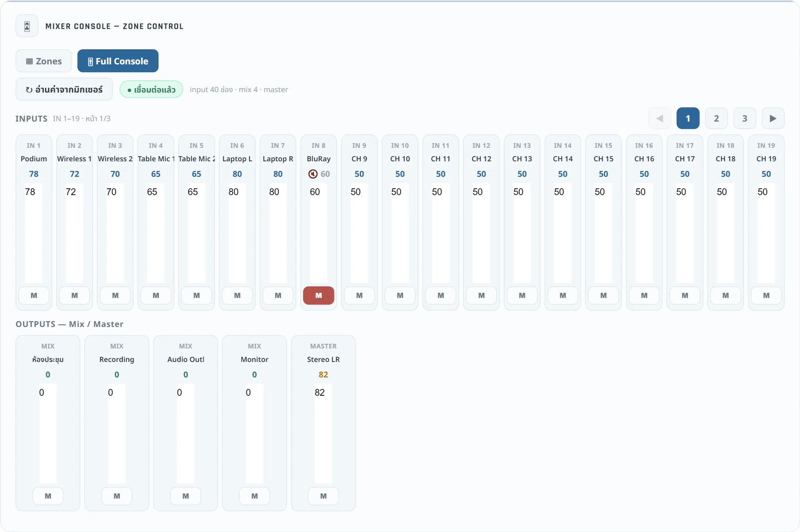Mute the CH 19 input
The image size is (800, 532).
click(x=766, y=296)
